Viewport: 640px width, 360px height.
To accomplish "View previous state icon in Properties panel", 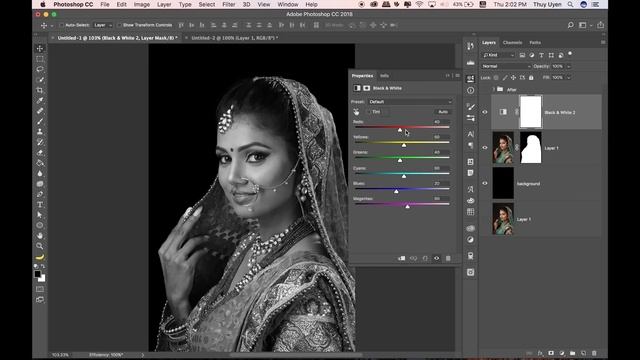I will [x=413, y=258].
